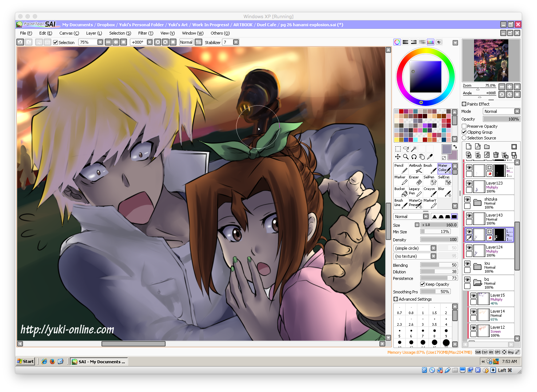Select the Brush Line tool
The image size is (537, 392).
(x=401, y=203)
